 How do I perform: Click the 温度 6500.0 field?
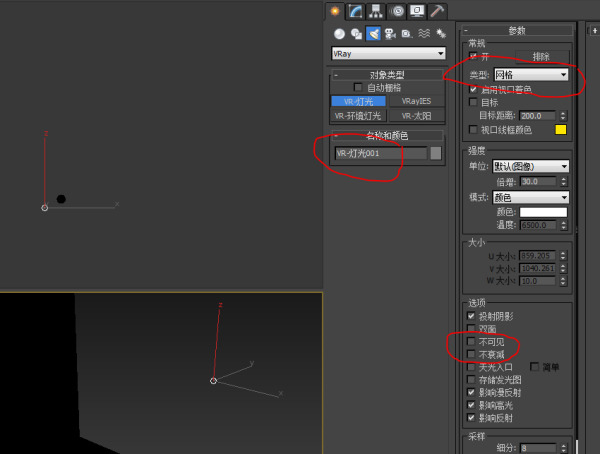pos(538,225)
